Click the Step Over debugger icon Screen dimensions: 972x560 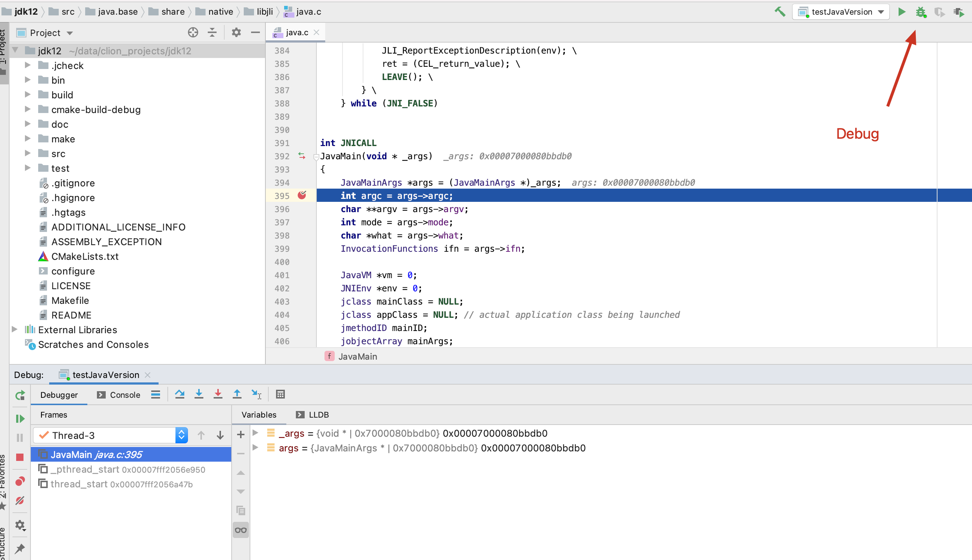click(179, 394)
